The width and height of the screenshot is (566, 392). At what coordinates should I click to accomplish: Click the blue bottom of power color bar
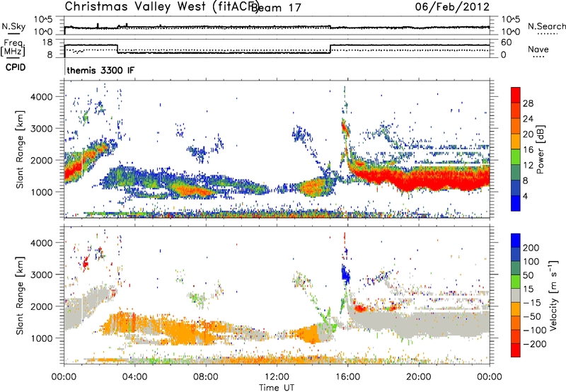[516, 203]
